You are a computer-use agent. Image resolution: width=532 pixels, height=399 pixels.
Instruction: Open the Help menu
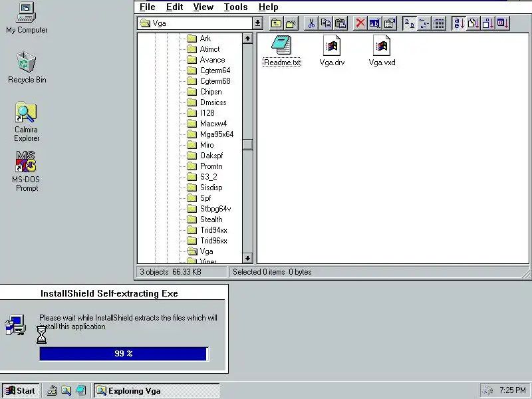(268, 7)
